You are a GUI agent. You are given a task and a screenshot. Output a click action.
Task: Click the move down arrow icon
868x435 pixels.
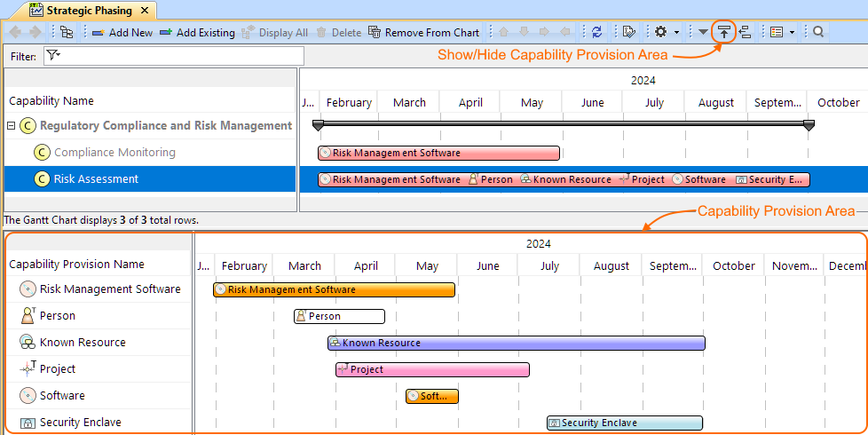click(x=524, y=32)
